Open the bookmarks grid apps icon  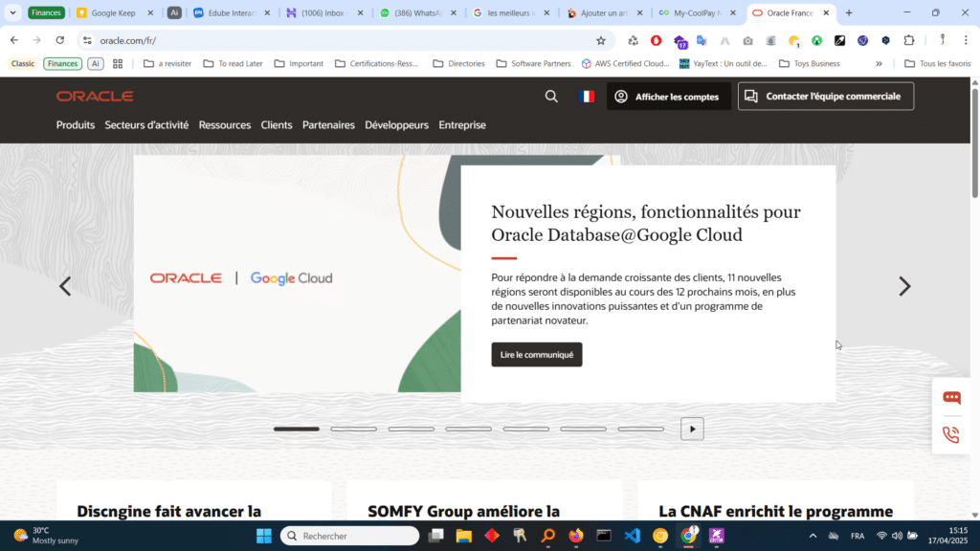point(118,64)
